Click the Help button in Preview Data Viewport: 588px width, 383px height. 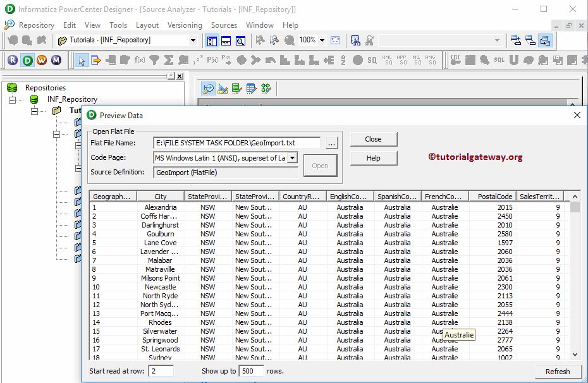374,158
